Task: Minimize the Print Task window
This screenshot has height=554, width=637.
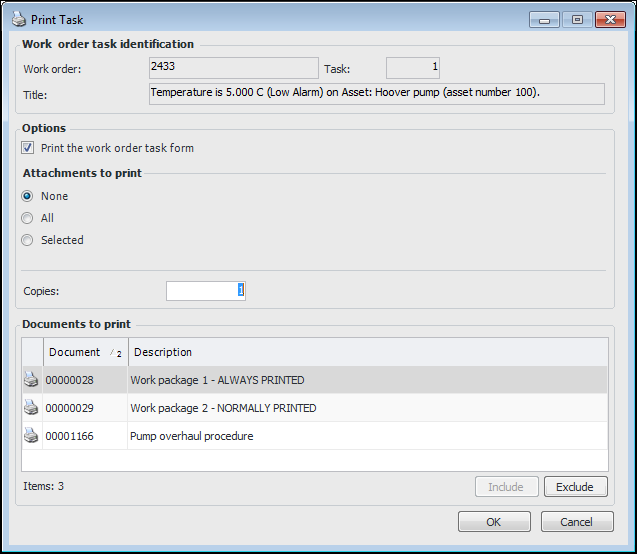Action: 544,19
